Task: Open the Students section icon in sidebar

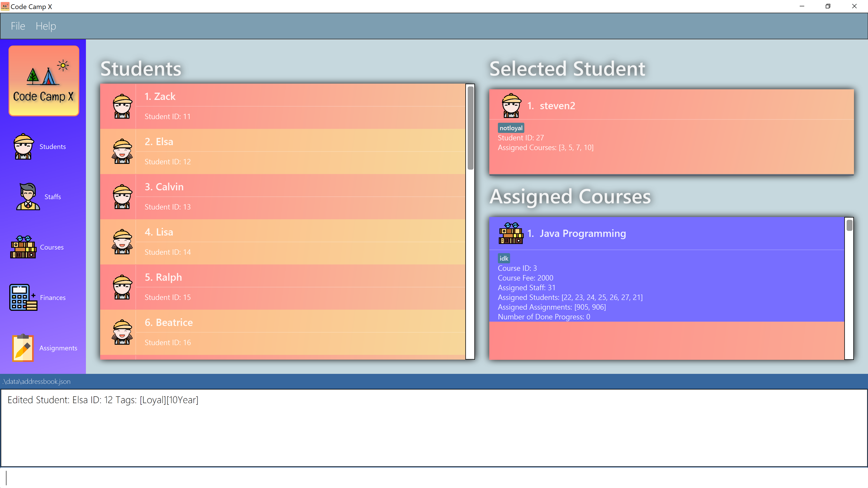Action: point(23,146)
